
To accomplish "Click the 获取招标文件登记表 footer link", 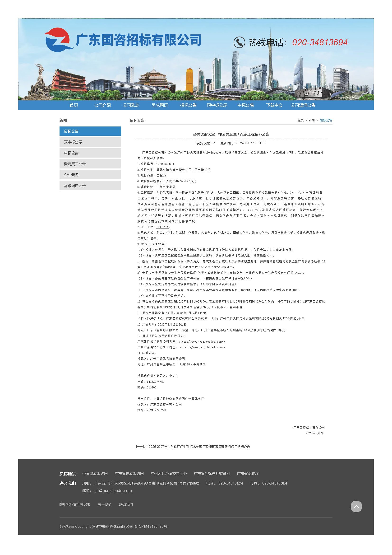I will point(75,504).
